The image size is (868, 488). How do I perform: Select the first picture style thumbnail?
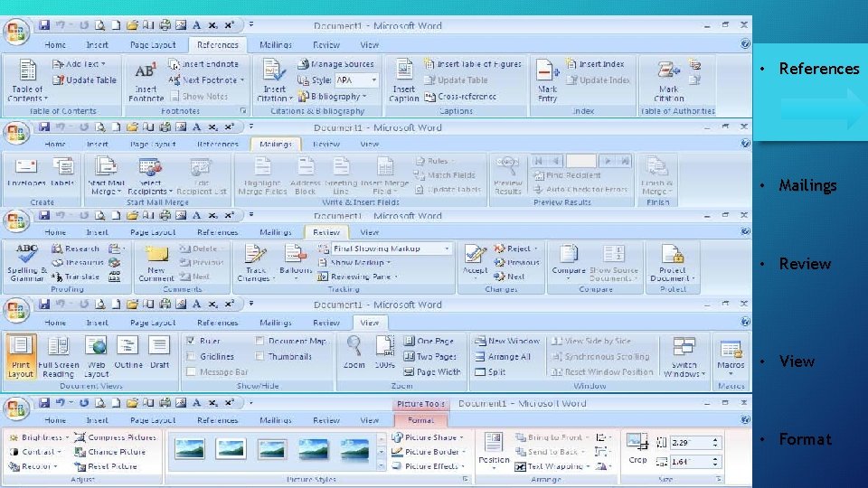[x=189, y=449]
